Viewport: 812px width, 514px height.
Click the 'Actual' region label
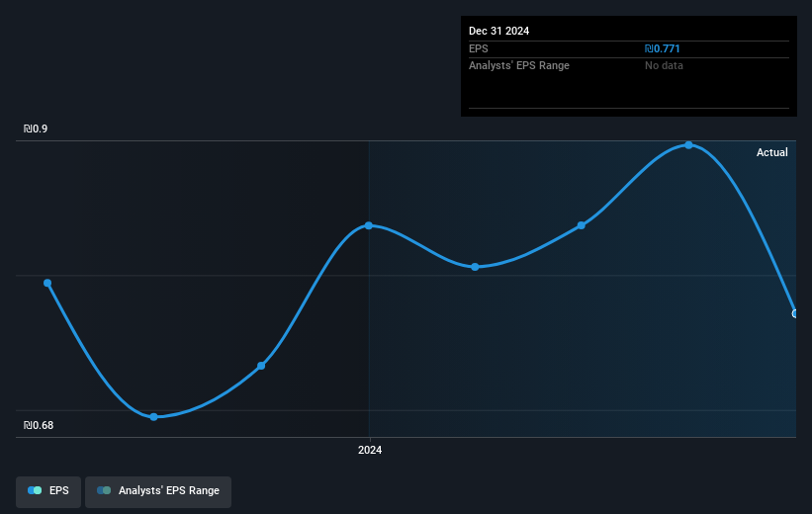coord(772,152)
